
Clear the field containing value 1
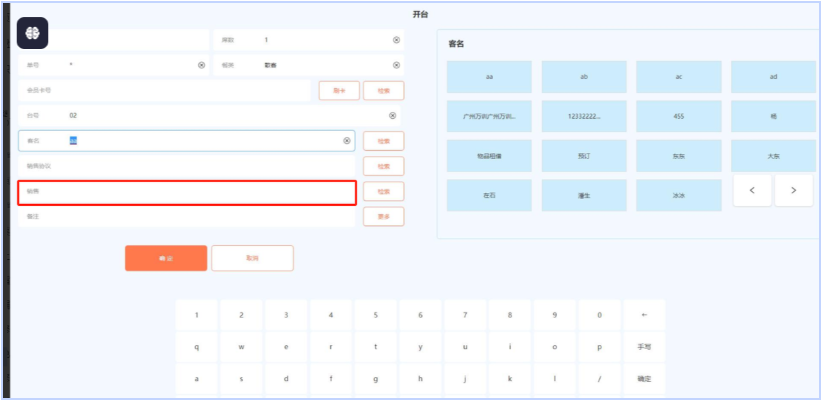[396, 40]
